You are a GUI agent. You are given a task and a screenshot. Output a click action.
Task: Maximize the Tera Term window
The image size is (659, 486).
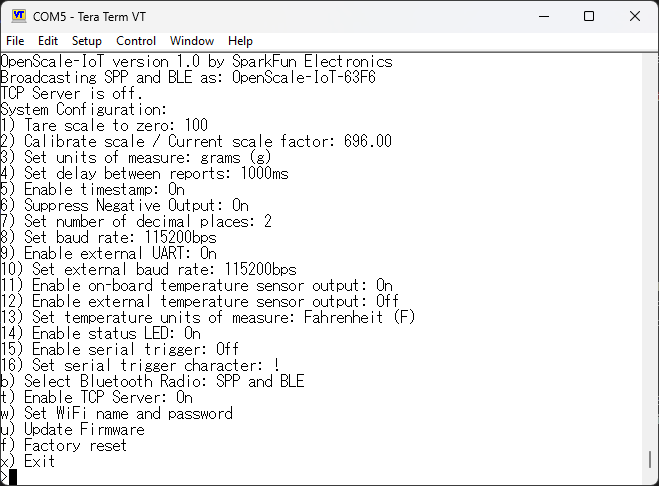coord(589,16)
